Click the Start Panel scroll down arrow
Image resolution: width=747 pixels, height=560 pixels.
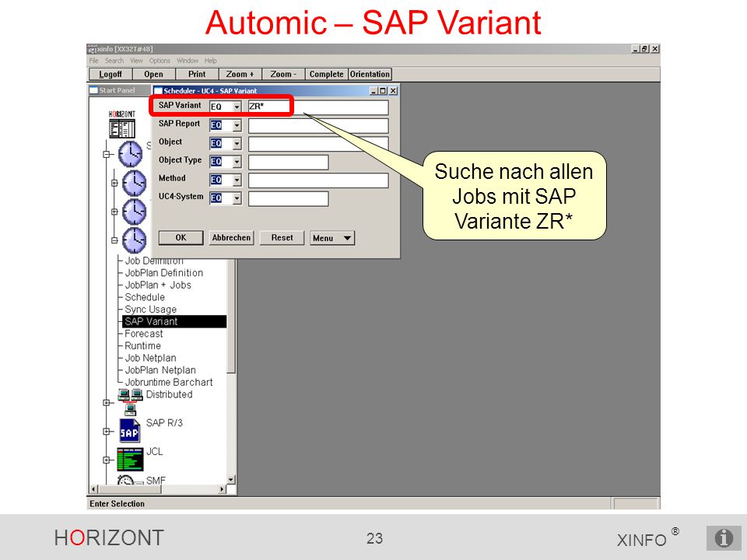point(231,480)
